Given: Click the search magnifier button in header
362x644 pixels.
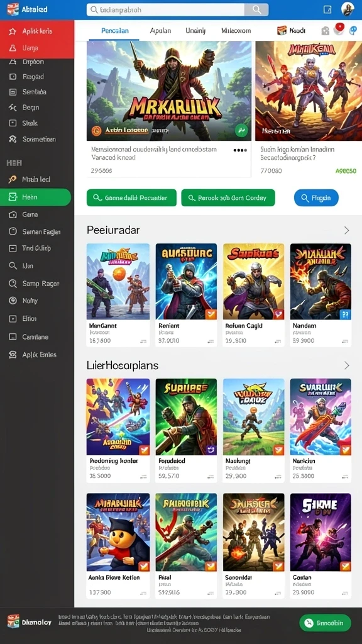Looking at the screenshot, I should (x=256, y=9).
